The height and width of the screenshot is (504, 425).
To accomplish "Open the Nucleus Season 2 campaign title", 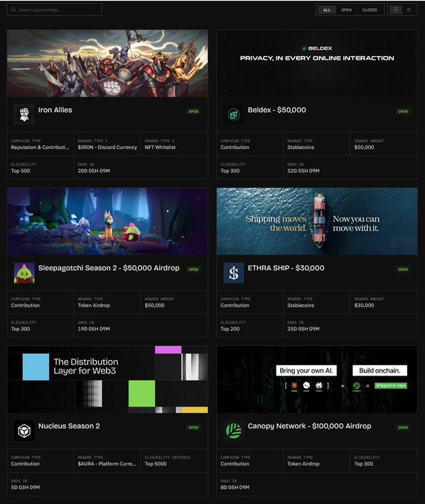I will (69, 426).
